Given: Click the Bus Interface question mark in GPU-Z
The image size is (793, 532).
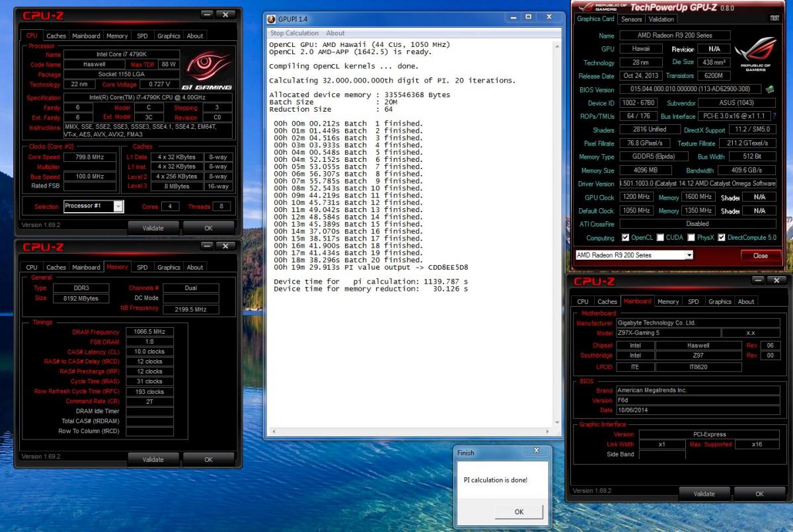Looking at the screenshot, I should click(774, 116).
